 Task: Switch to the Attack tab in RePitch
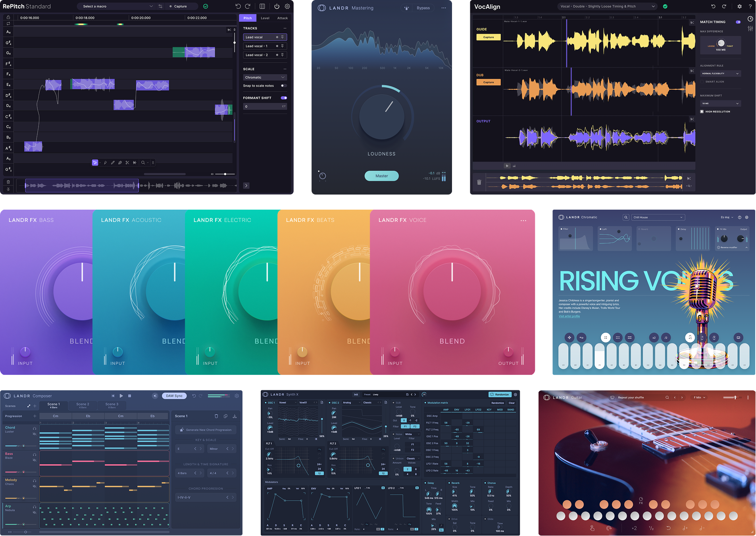click(x=283, y=18)
